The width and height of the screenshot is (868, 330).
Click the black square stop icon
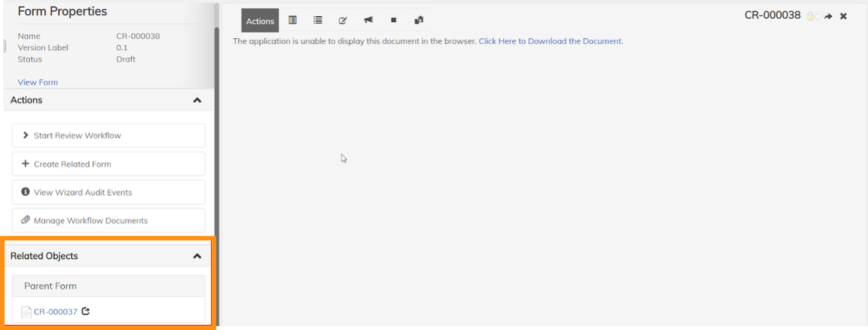[x=394, y=20]
